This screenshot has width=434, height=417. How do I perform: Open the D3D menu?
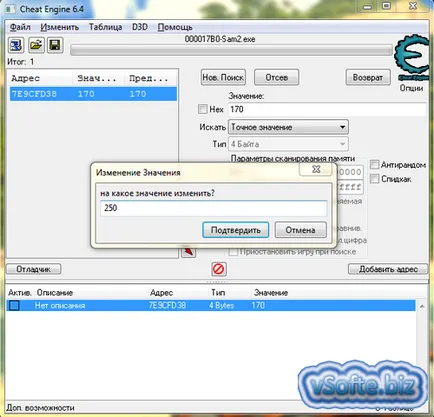(140, 27)
